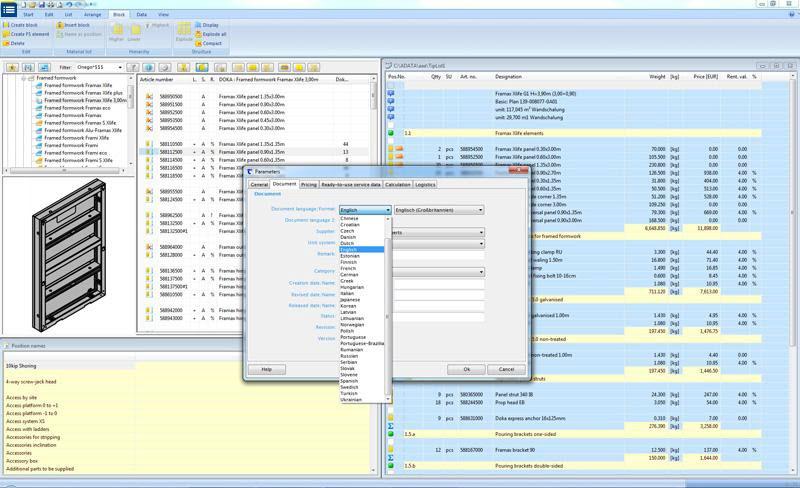Open the General tab in Parameters dialog
The width and height of the screenshot is (800, 488).
(259, 184)
